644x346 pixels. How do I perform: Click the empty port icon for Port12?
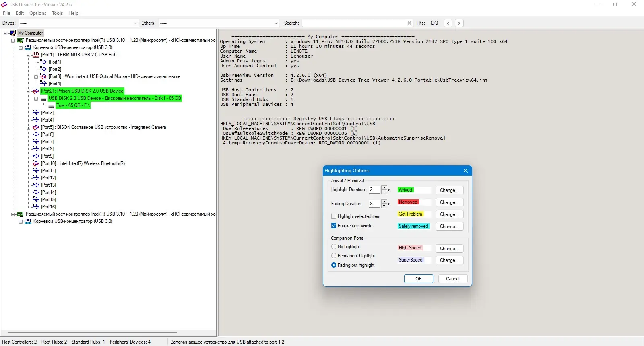tap(36, 178)
